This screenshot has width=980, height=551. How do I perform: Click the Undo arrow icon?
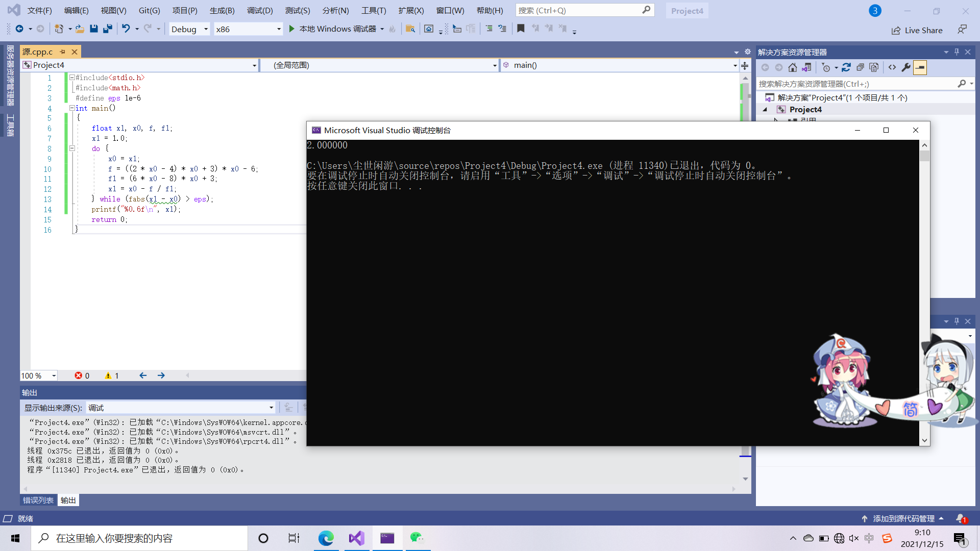pos(126,29)
